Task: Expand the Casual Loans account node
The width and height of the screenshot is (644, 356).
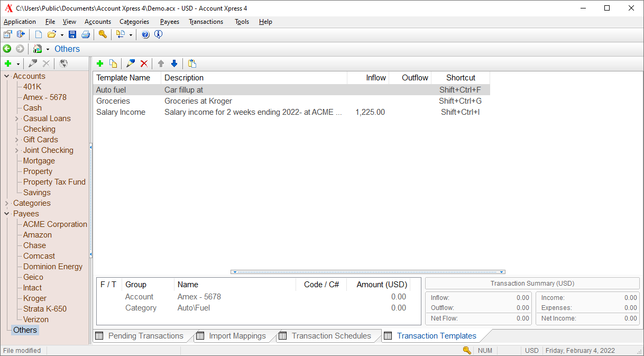Action: click(17, 118)
